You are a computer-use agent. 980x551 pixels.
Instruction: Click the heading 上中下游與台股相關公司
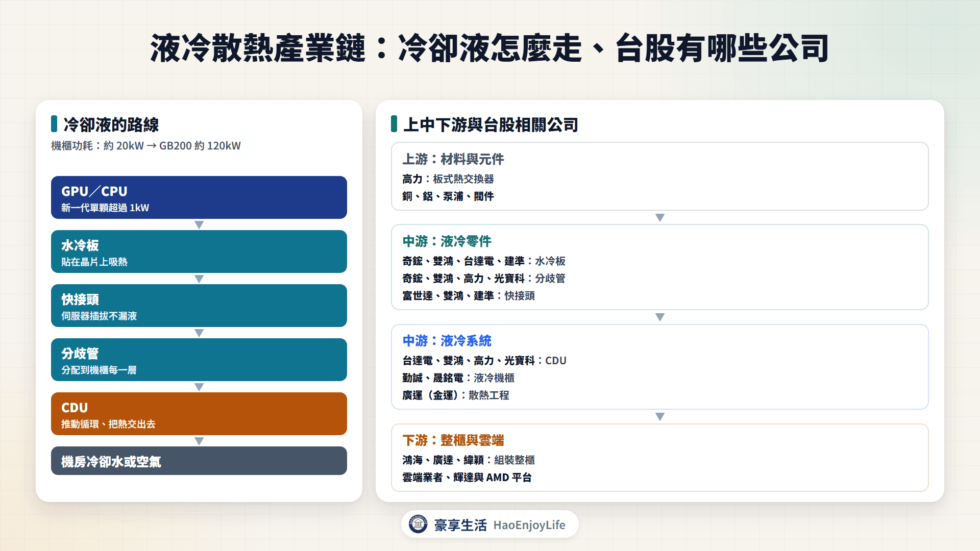(491, 124)
